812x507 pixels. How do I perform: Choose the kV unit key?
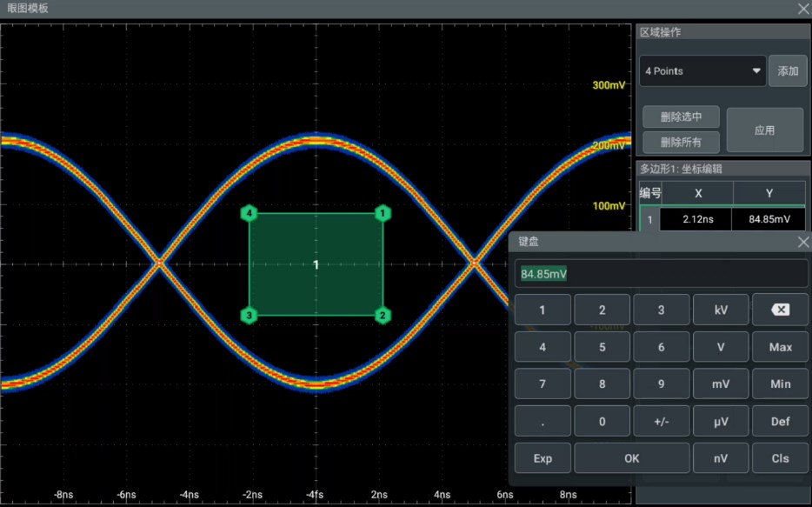pyautogui.click(x=721, y=310)
